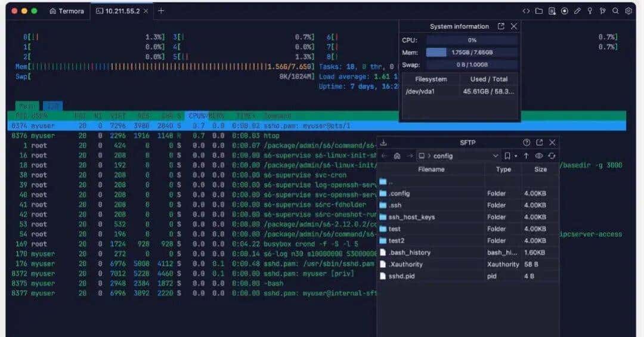644x337 pixels.
Task: Toggle the record circle icon in toolbar
Action: point(564,11)
